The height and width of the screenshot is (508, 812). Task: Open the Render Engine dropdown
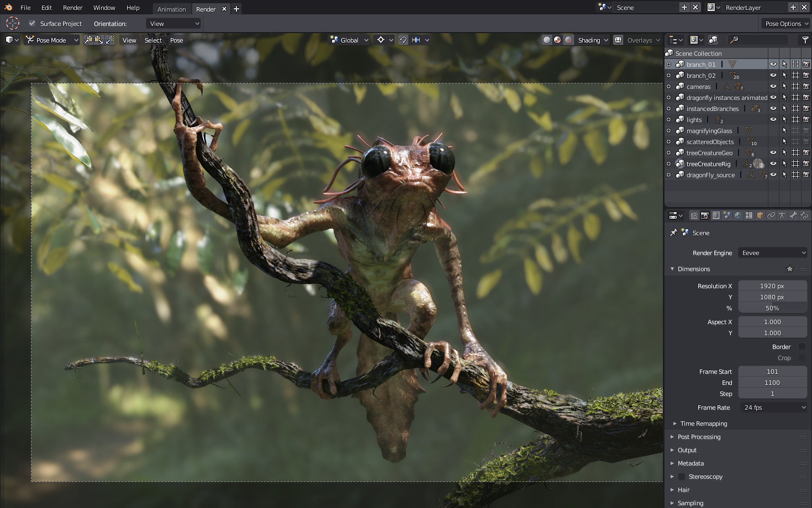pyautogui.click(x=773, y=253)
